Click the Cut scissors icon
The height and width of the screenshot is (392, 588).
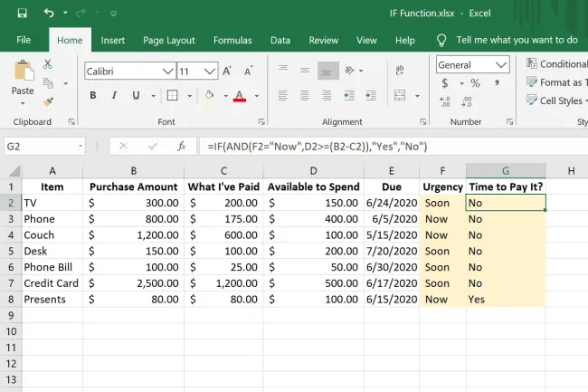point(48,63)
